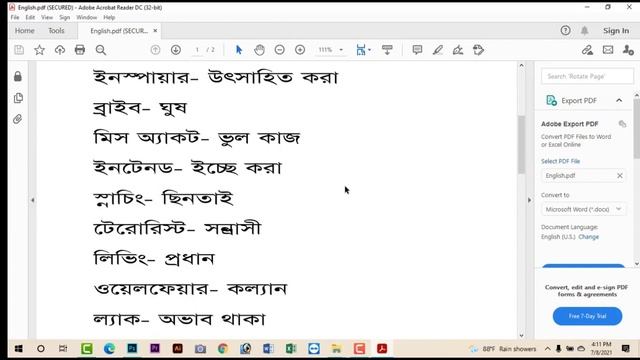The height and width of the screenshot is (360, 640).
Task: Click the Search 'Rotate Page' field
Action: (587, 76)
